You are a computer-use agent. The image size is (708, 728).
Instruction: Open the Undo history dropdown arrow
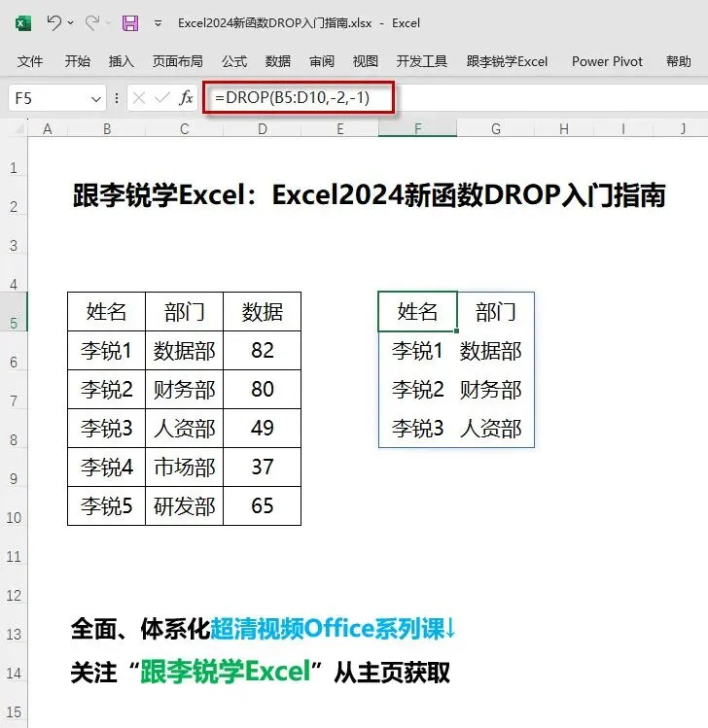point(71,22)
